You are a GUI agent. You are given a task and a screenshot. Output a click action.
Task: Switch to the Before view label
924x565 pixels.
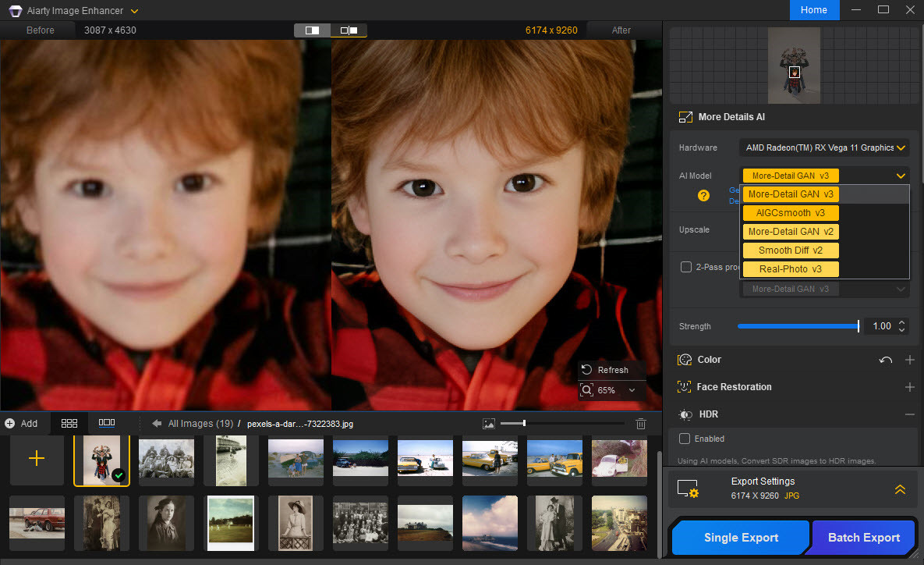(x=41, y=30)
